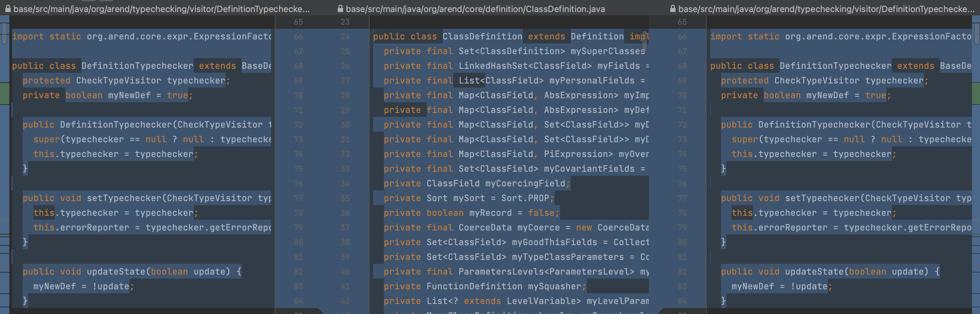Screen dimensions: 980x314
Task: Click the 'LinkedHashSet<ClassField> myFields' line
Action: click(x=516, y=66)
